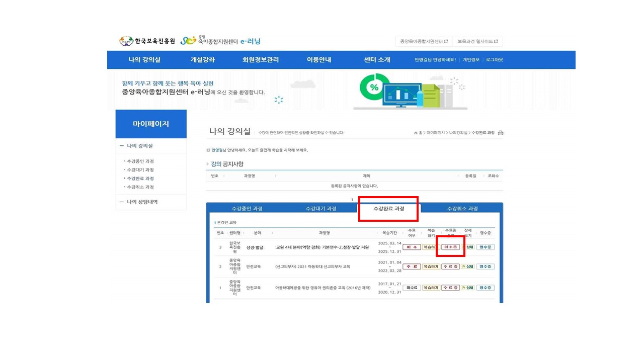
Task: Expand the 나의 상담내역 sidebar section
Action: tap(122, 202)
